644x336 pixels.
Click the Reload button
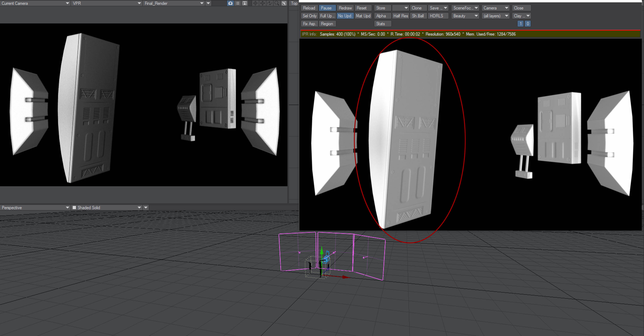pyautogui.click(x=309, y=8)
